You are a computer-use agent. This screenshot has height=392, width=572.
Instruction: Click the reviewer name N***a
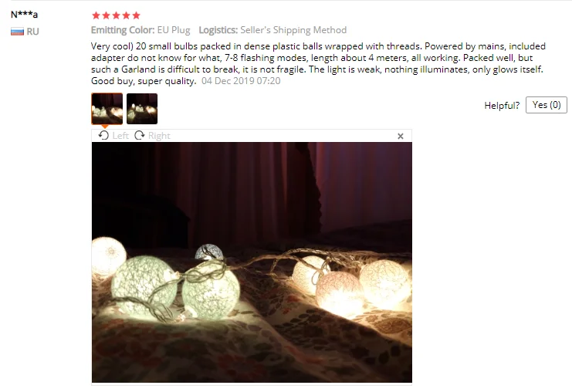(x=24, y=15)
